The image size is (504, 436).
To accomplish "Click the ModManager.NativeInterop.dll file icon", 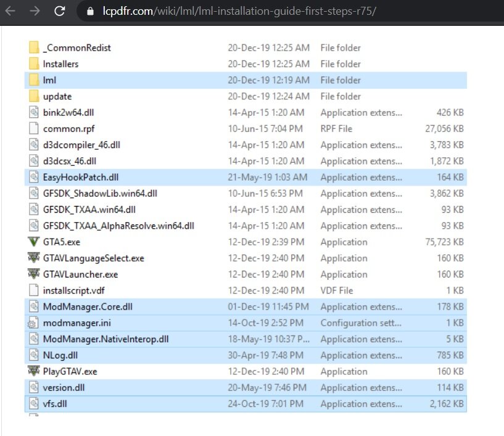I will pos(34,339).
